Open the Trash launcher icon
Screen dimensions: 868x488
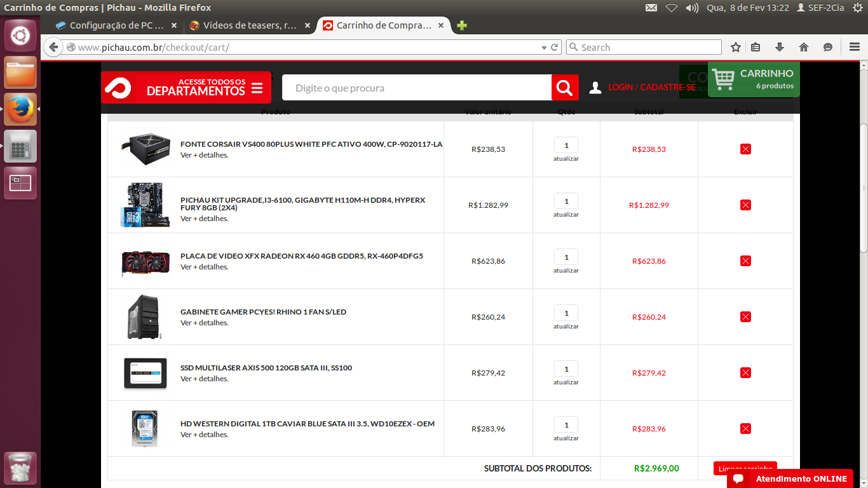pos(20,468)
